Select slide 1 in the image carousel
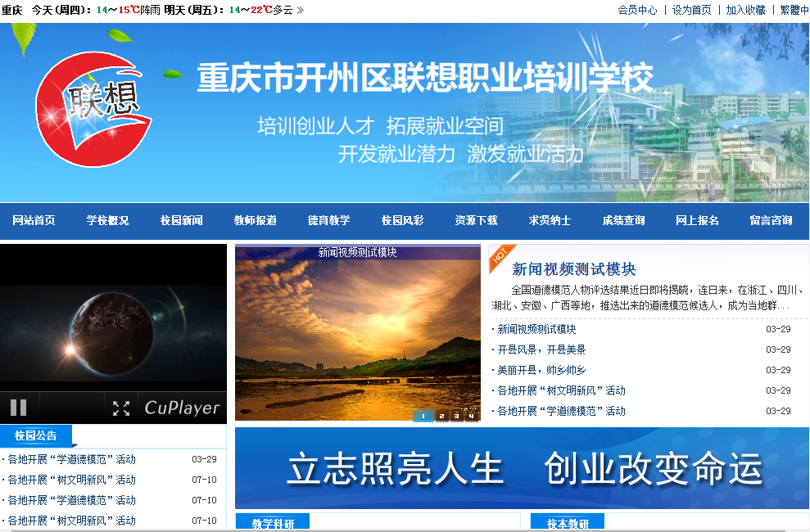The width and height of the screenshot is (810, 532). (423, 416)
